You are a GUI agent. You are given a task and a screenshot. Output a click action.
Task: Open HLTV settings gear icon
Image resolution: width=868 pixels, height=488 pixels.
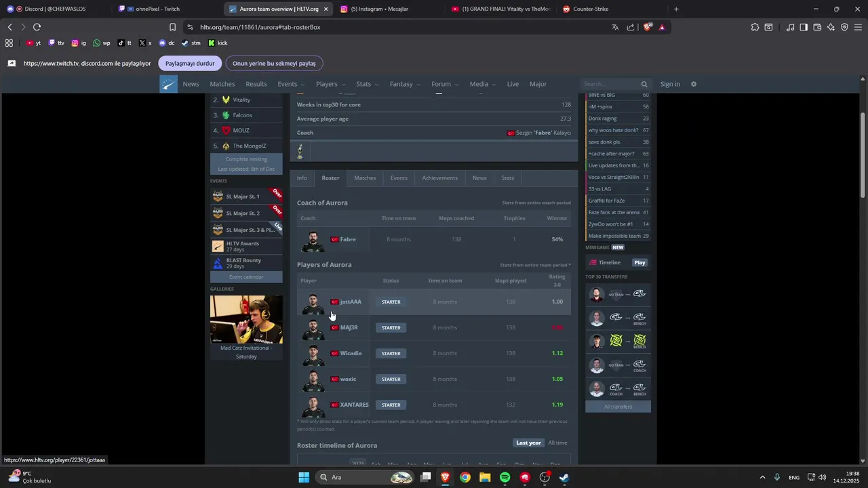click(x=693, y=84)
